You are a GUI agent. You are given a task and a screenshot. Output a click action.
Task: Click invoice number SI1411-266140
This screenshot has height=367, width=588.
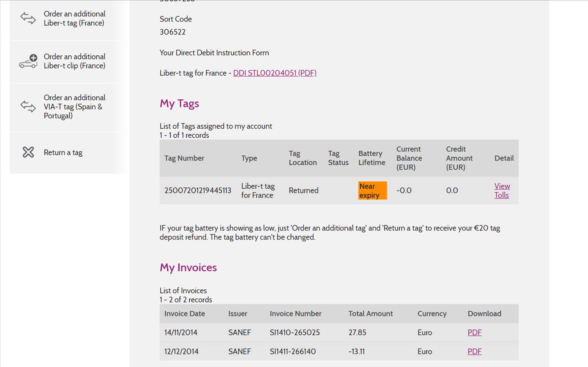point(293,351)
